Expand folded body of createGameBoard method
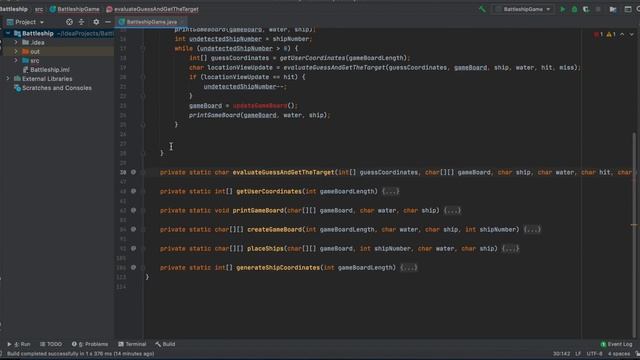Image resolution: width=640 pixels, height=360 pixels. tap(532, 229)
